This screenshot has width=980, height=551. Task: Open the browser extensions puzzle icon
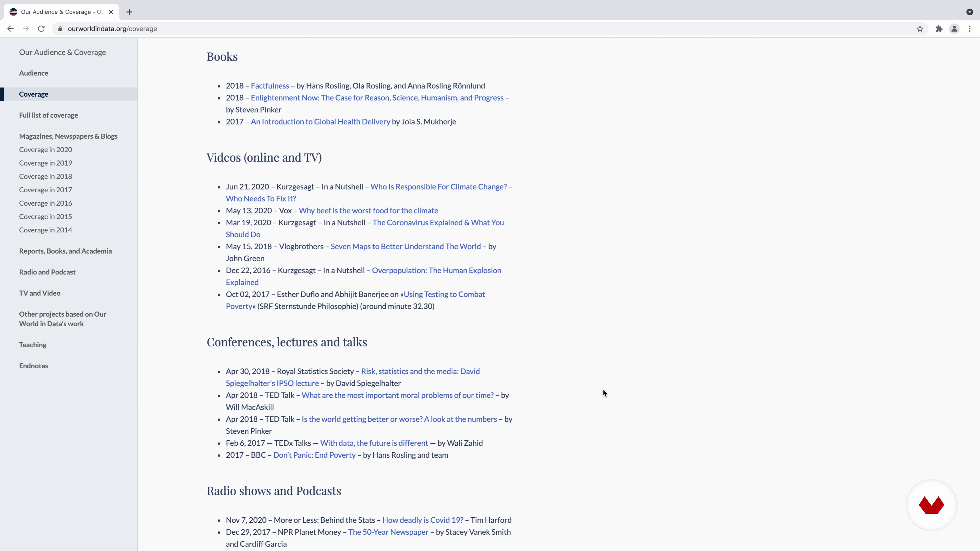[939, 29]
